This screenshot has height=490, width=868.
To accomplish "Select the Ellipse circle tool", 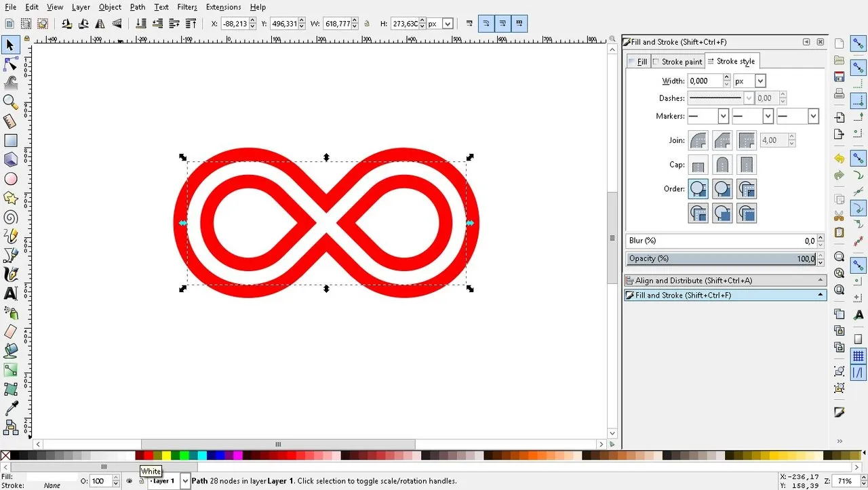I will pos(10,179).
